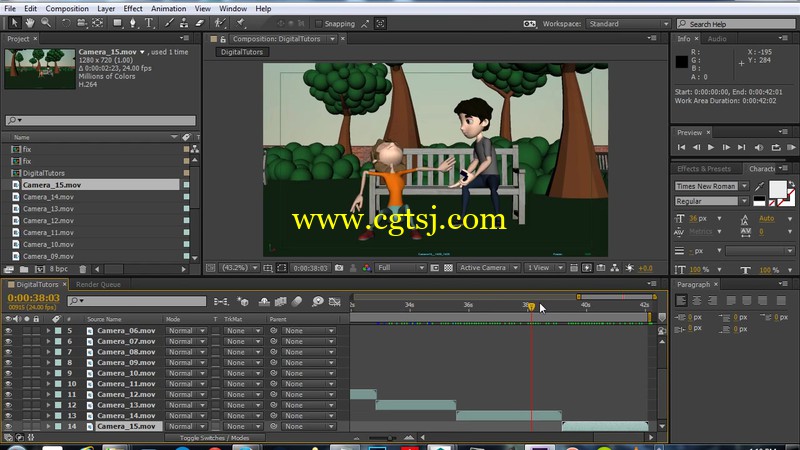Open the Layer menu
This screenshot has height=450, width=800.
tap(106, 9)
